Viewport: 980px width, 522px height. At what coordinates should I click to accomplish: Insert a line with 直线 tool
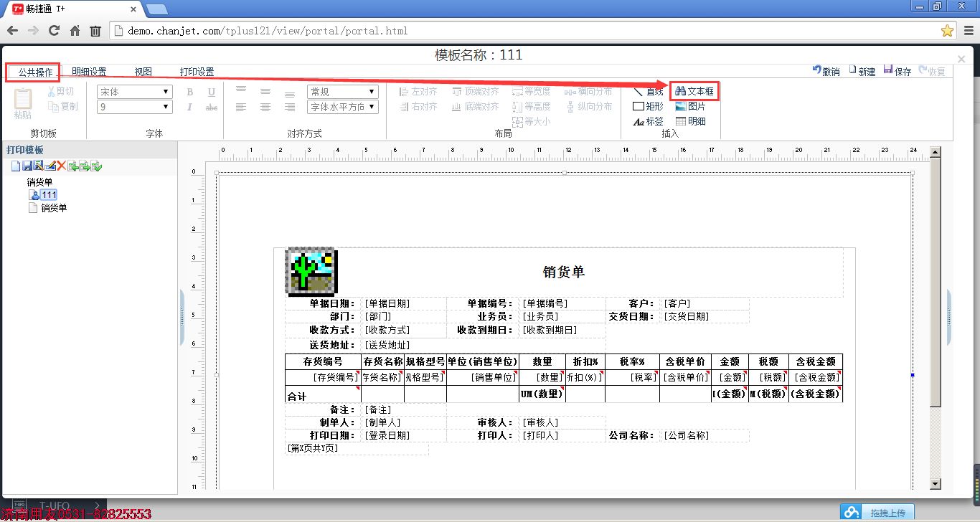click(x=648, y=92)
